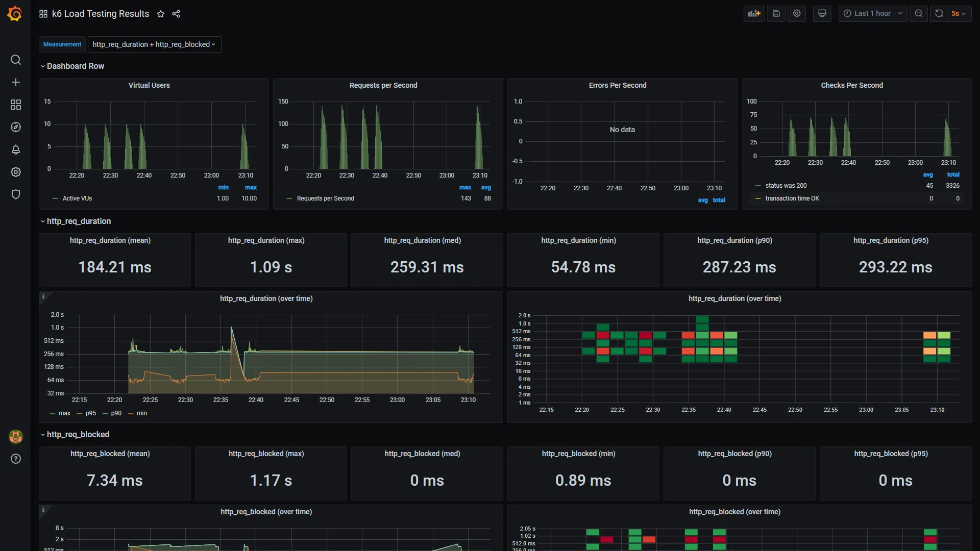Toggle the Requests per Second legend series

point(325,198)
